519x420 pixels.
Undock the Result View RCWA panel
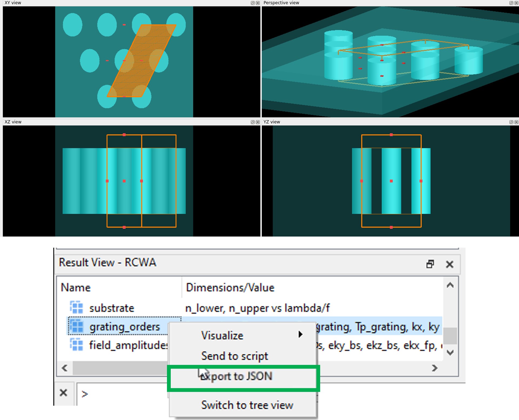pyautogui.click(x=430, y=264)
